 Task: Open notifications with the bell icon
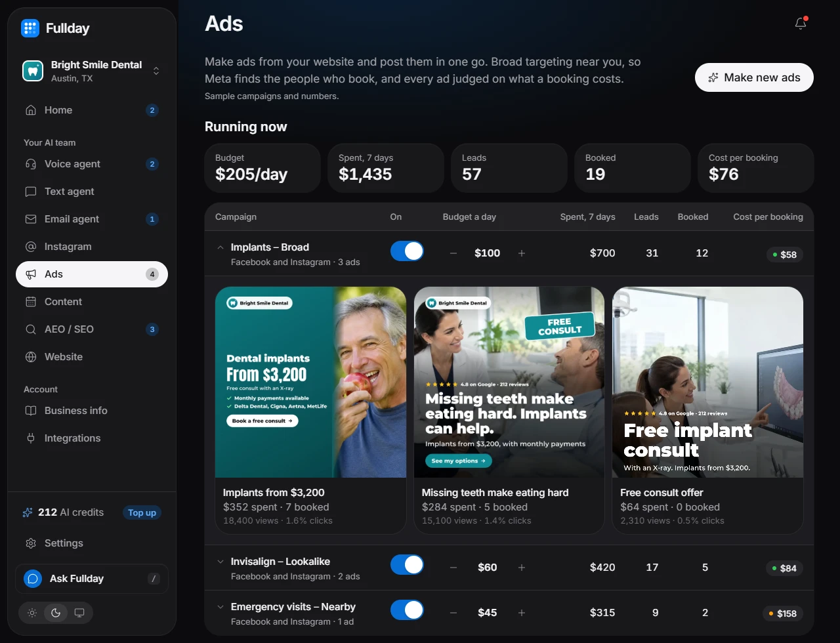pos(801,24)
